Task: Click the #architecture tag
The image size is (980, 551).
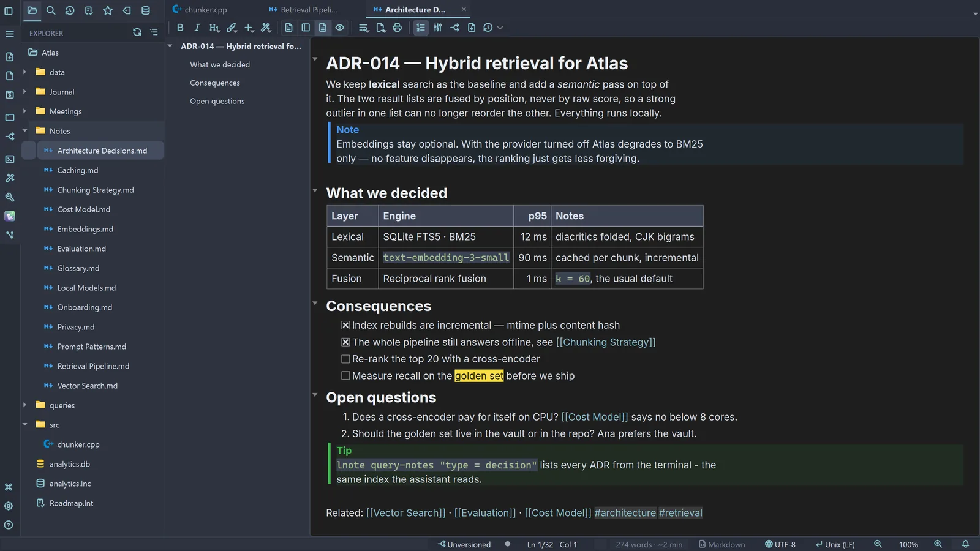Action: [625, 513]
